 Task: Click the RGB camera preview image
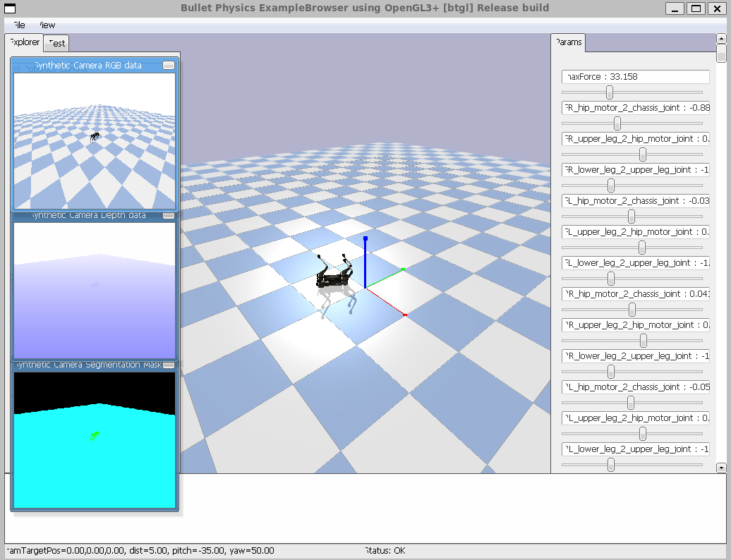pos(95,140)
